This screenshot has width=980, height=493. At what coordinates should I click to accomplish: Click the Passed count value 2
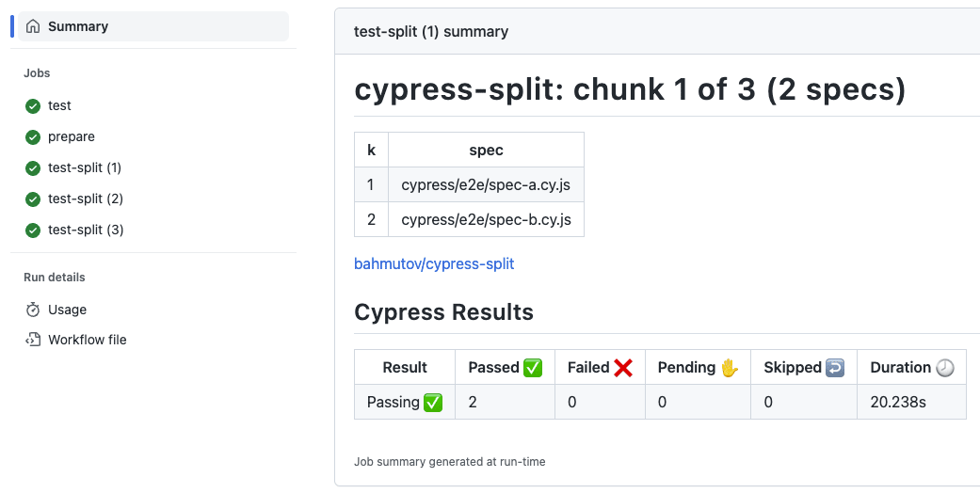tap(473, 402)
